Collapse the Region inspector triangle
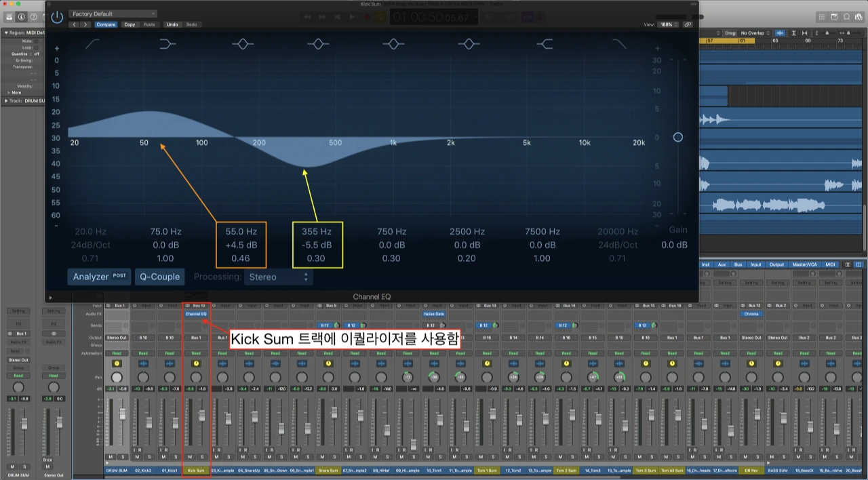The image size is (868, 480). (x=6, y=33)
